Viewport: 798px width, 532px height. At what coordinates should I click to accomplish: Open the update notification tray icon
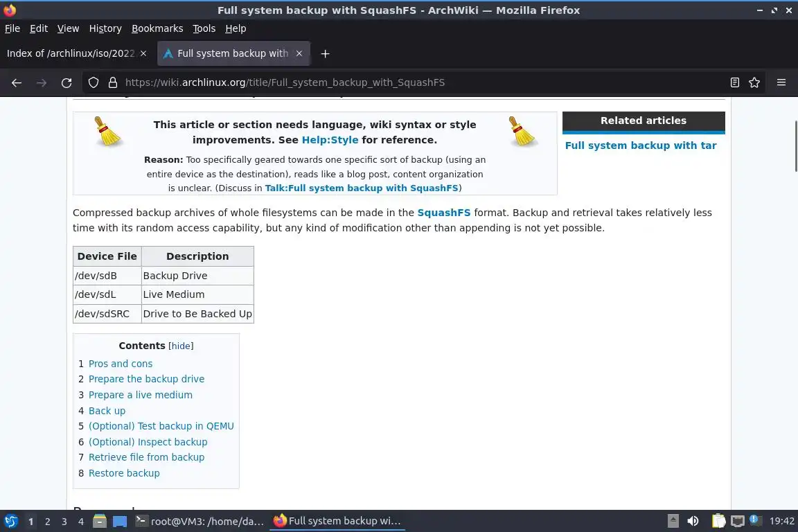point(755,520)
